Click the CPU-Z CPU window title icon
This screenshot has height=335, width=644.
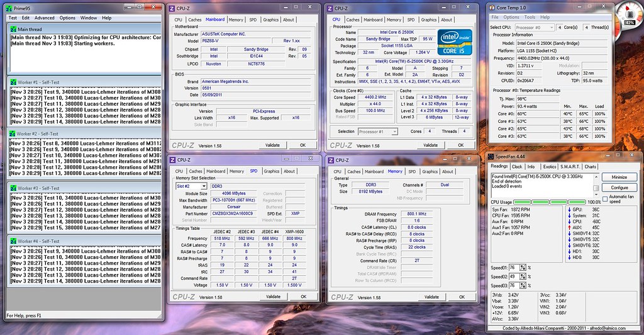330,8
